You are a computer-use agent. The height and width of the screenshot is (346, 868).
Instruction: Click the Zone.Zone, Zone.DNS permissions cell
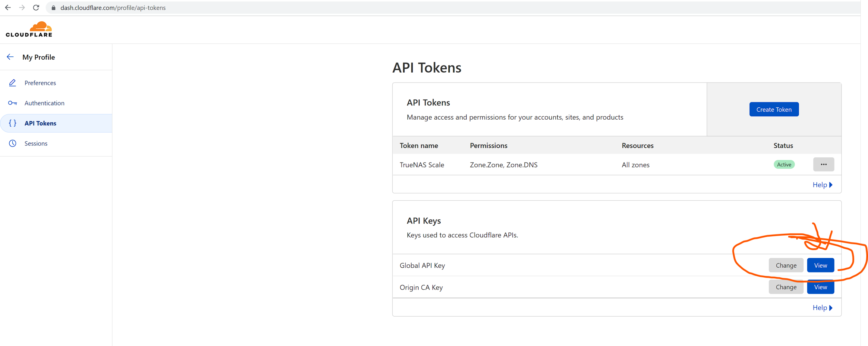pos(504,165)
